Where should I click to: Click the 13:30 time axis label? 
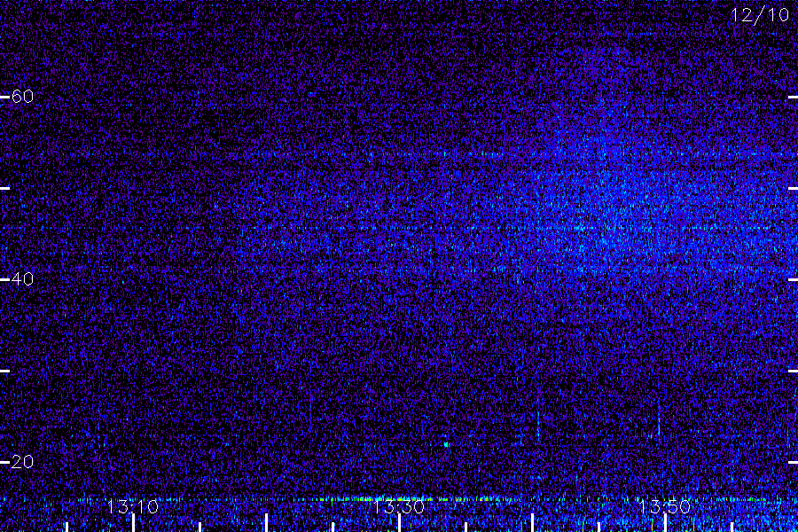click(399, 507)
